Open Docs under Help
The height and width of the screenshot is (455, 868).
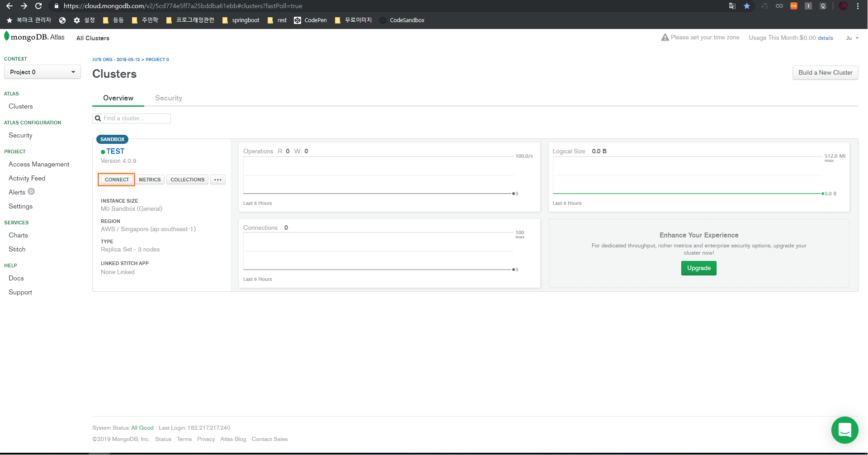tap(16, 278)
